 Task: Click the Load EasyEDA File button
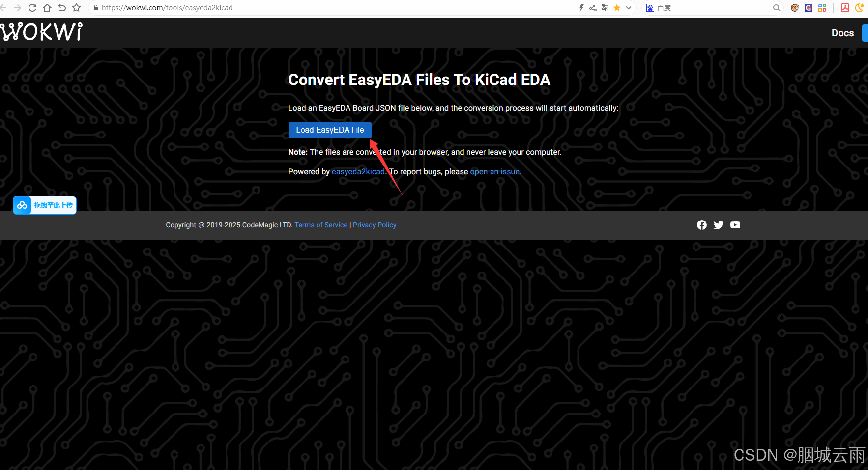pos(330,130)
